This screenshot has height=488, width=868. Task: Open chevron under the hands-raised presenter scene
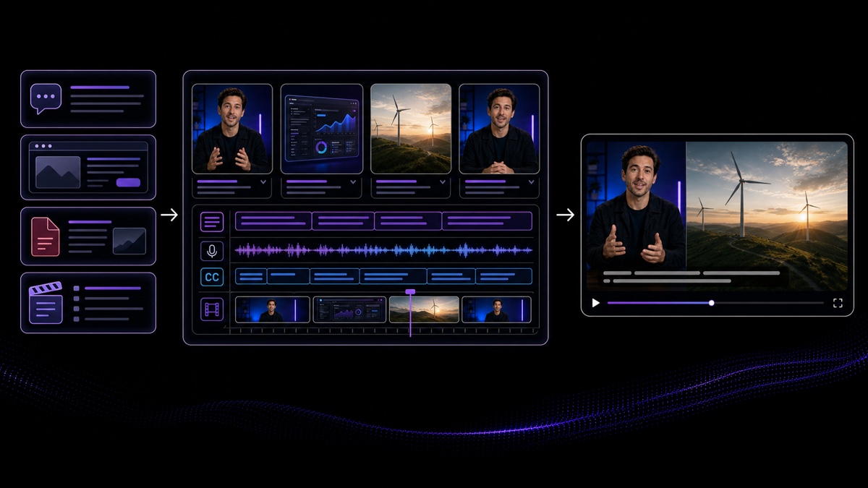pos(262,182)
